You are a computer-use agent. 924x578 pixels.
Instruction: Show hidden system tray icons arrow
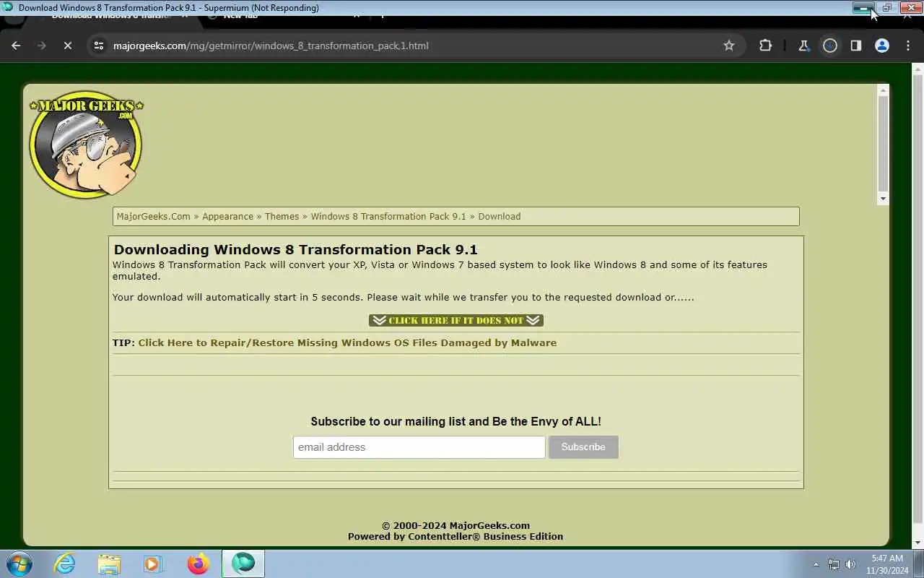click(816, 564)
